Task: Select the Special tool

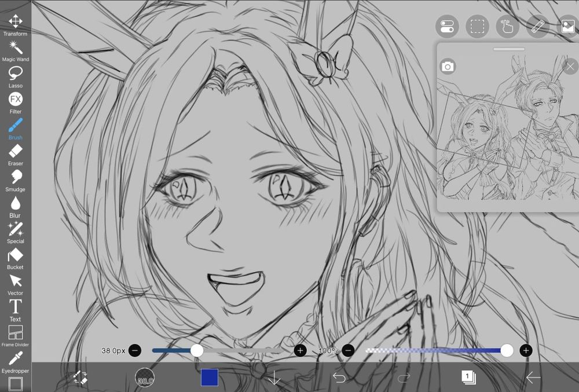Action: 15,233
